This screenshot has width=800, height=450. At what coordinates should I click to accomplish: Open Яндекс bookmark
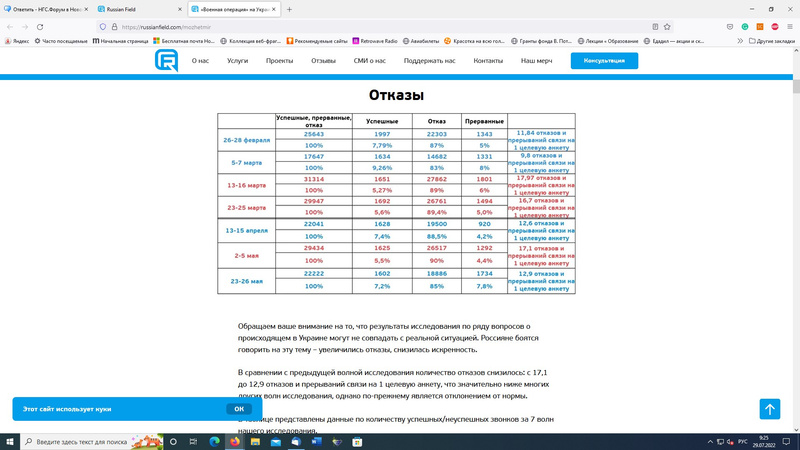click(17, 41)
